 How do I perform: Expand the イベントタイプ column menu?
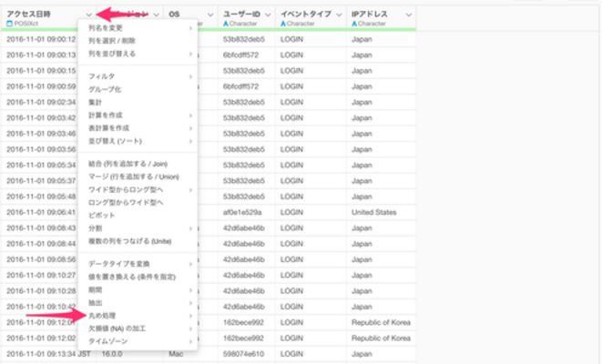click(x=337, y=15)
